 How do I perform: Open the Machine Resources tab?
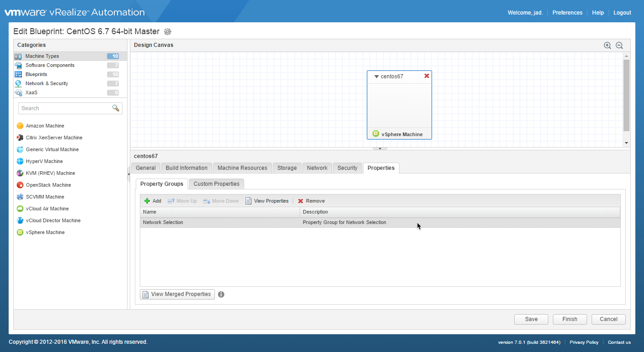tap(242, 168)
